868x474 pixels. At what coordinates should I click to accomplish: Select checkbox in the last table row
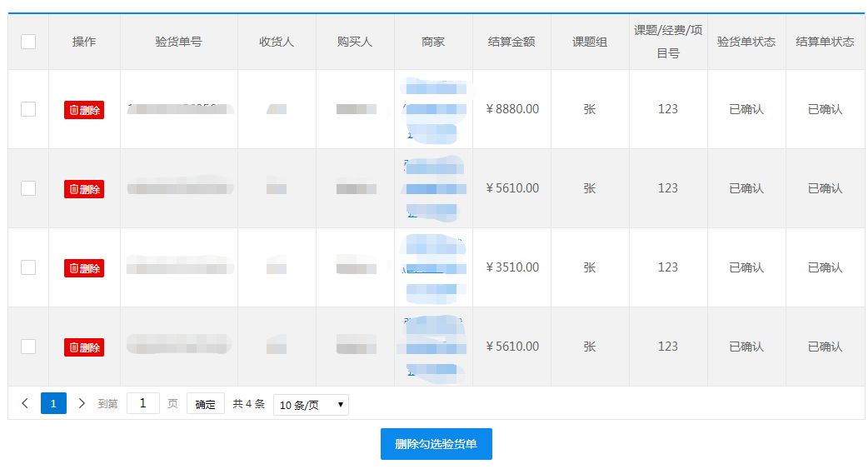pyautogui.click(x=28, y=347)
